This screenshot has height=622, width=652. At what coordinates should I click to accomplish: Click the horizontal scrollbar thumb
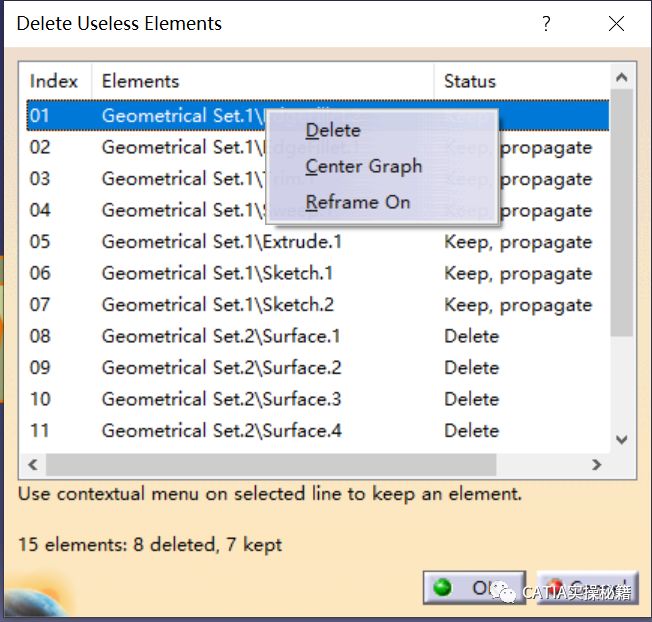270,465
